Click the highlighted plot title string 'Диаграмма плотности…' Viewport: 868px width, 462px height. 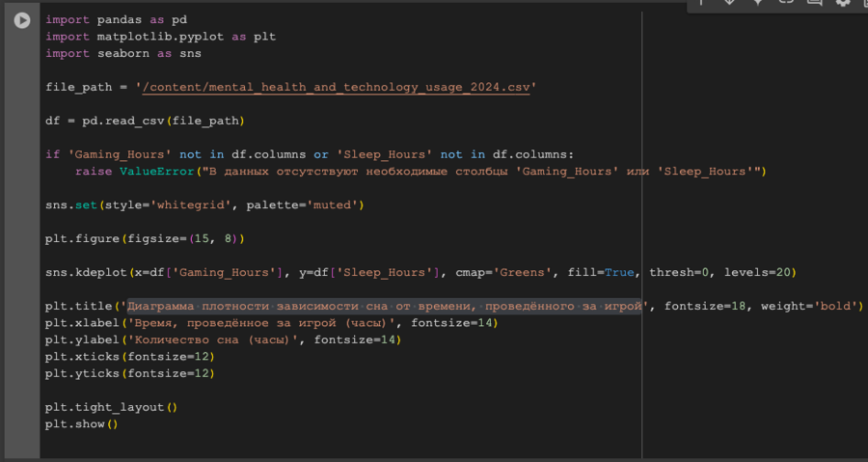tap(384, 306)
